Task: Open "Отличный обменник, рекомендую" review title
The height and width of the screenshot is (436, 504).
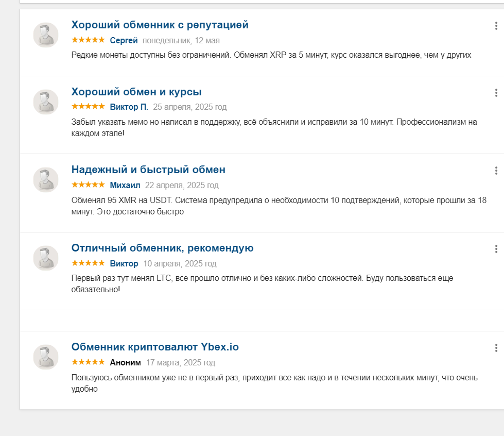Action: point(162,248)
